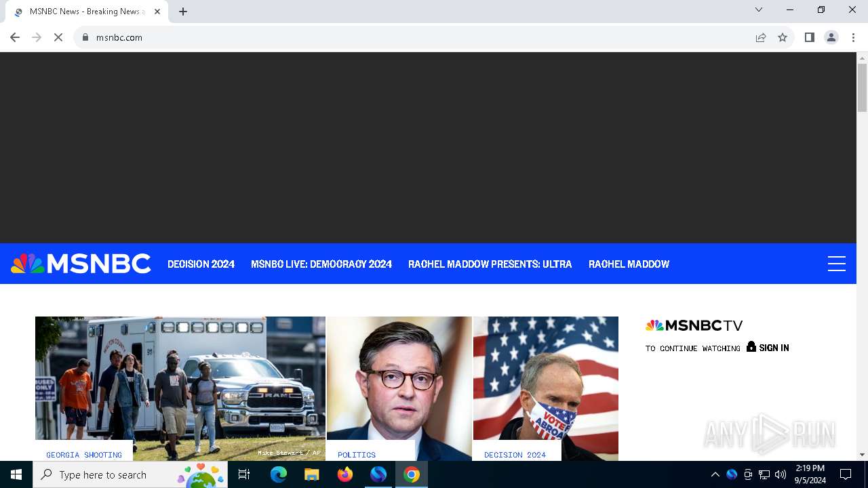Image resolution: width=868 pixels, height=488 pixels.
Task: Open the Windows Start menu
Action: 16,474
